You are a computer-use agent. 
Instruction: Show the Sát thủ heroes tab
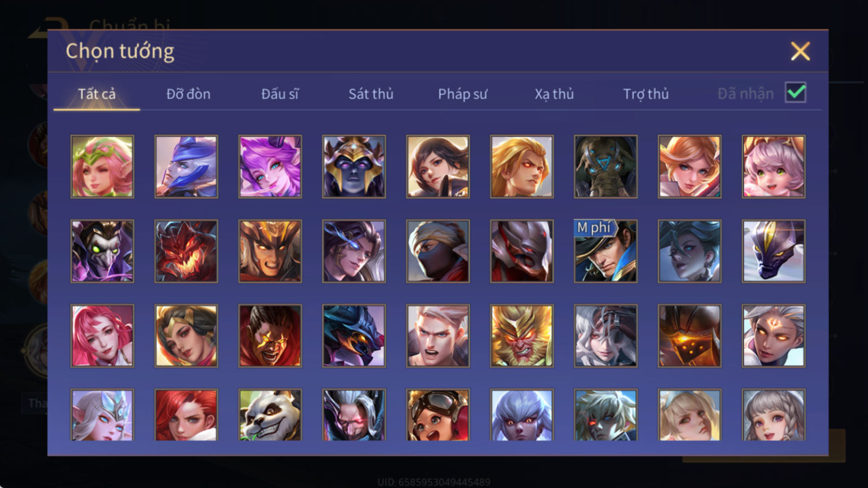point(370,94)
